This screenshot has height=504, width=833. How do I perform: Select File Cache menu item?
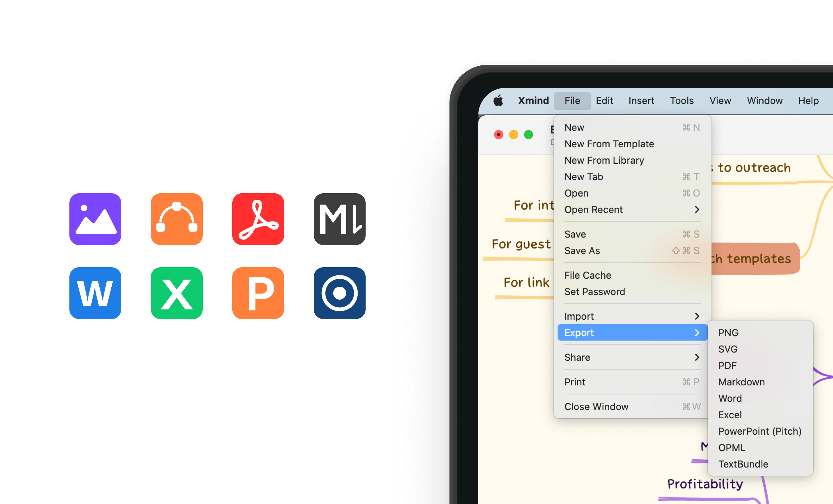click(632, 275)
